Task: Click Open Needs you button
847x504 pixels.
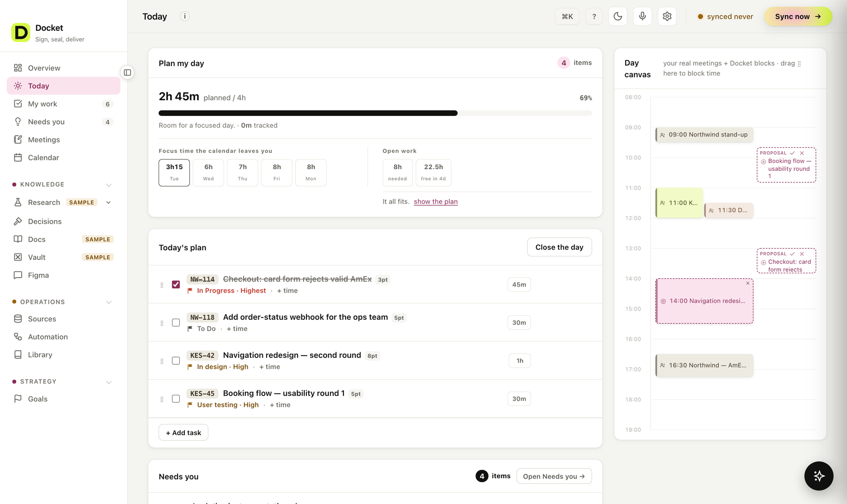Action: click(x=554, y=476)
